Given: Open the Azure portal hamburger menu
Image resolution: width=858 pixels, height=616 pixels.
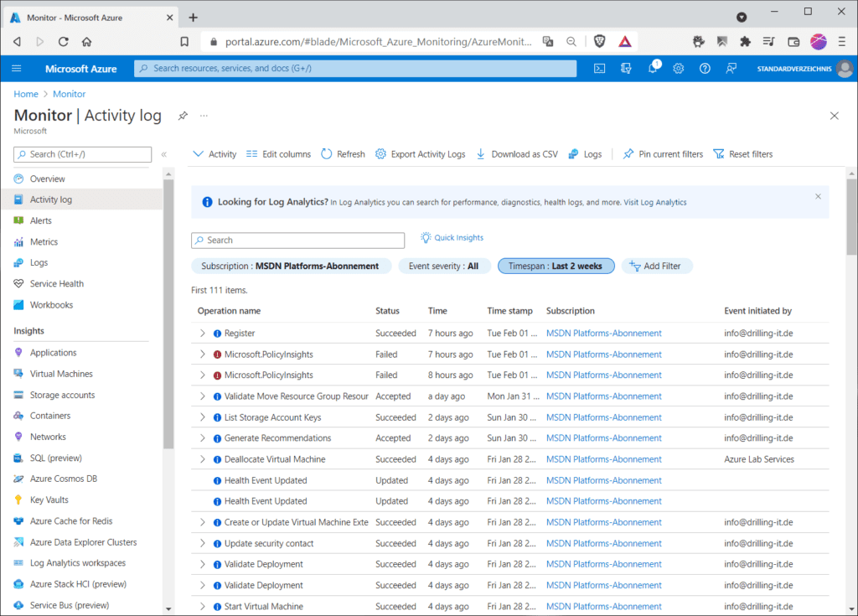Looking at the screenshot, I should pos(17,69).
